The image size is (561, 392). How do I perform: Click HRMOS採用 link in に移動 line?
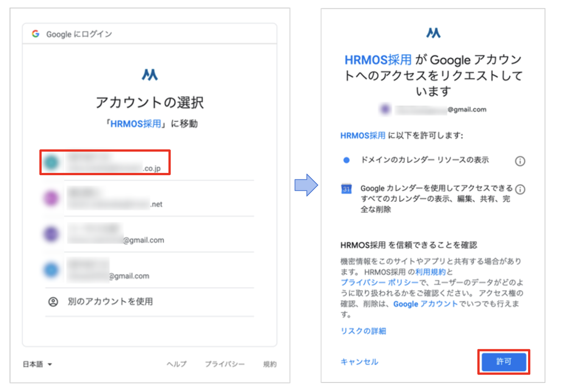pos(136,124)
